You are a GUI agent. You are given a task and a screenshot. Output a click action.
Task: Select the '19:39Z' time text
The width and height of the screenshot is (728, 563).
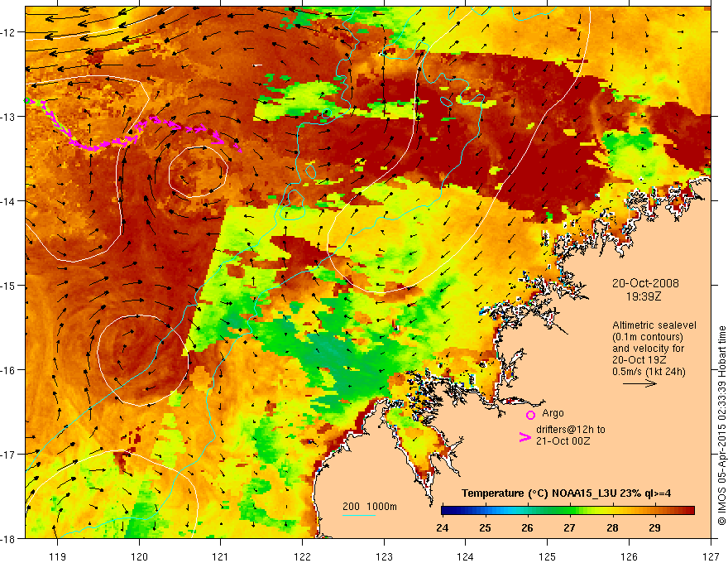[643, 296]
